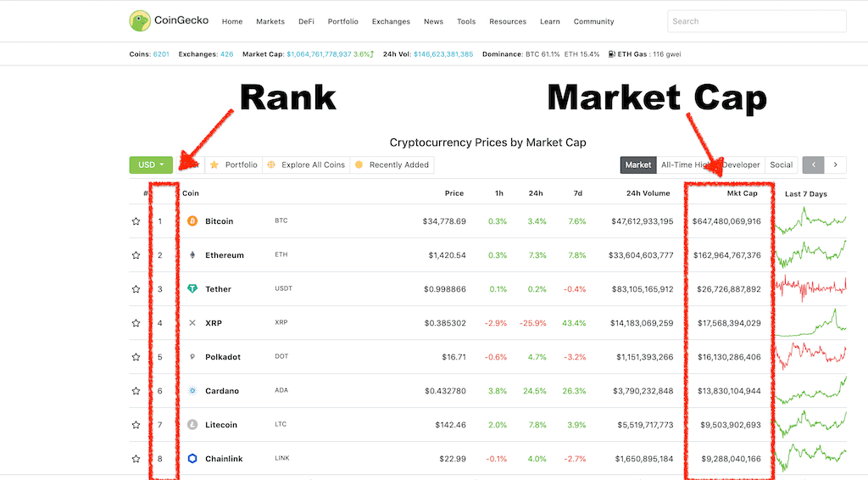Favorite Bitcoin with its star icon

coord(136,220)
